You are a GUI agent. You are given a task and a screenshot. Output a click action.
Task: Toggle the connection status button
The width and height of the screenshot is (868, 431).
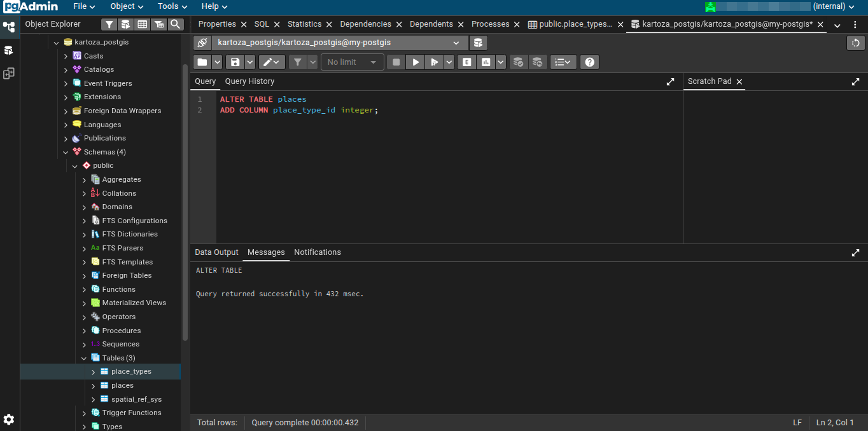[x=202, y=43]
